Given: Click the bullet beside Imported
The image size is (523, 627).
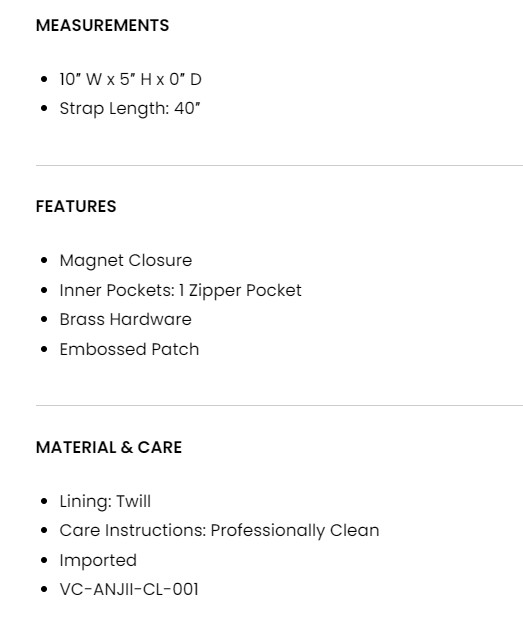Looking at the screenshot, I should pos(44,560).
